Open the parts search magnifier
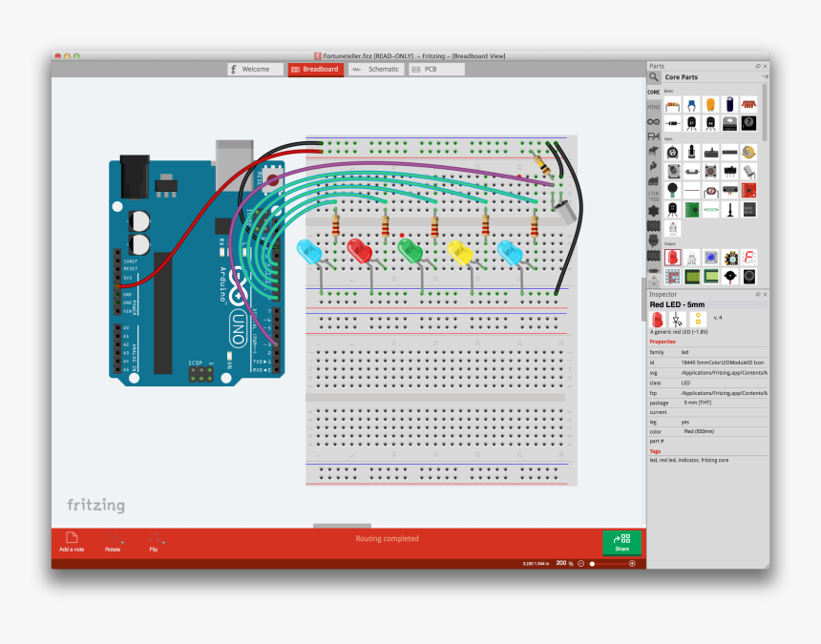 click(x=653, y=77)
